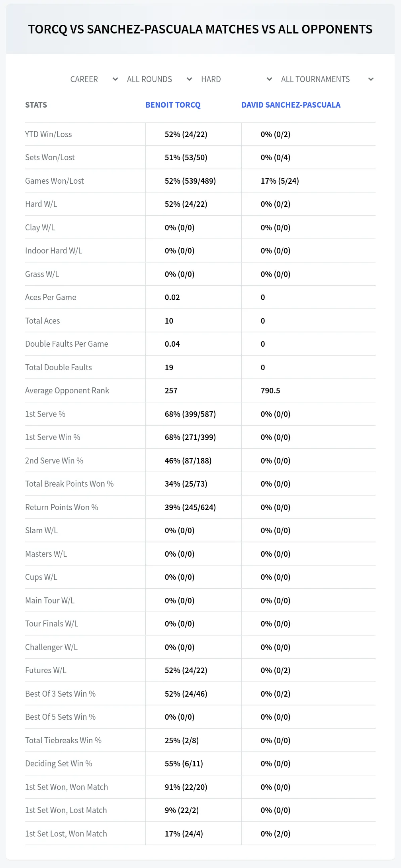Screen dimensions: 401x868
Task: Select the YTD Win/Loss row label
Action: [x=49, y=134]
